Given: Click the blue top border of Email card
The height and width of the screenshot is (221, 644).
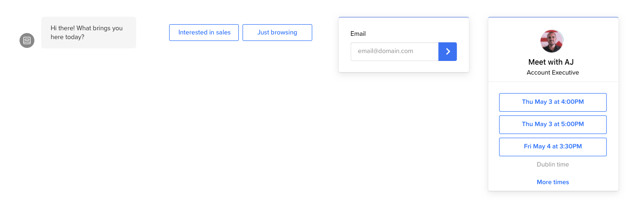Looking at the screenshot, I should click(403, 17).
